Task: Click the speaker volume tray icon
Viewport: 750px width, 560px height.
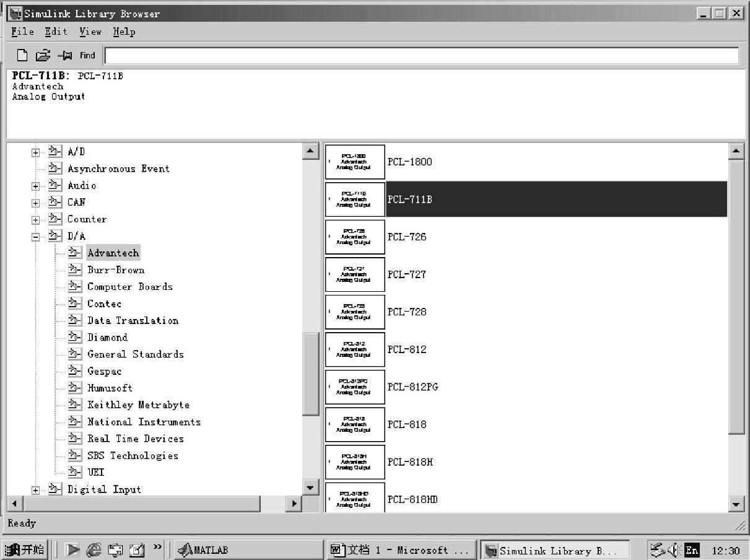Action: pos(674,550)
